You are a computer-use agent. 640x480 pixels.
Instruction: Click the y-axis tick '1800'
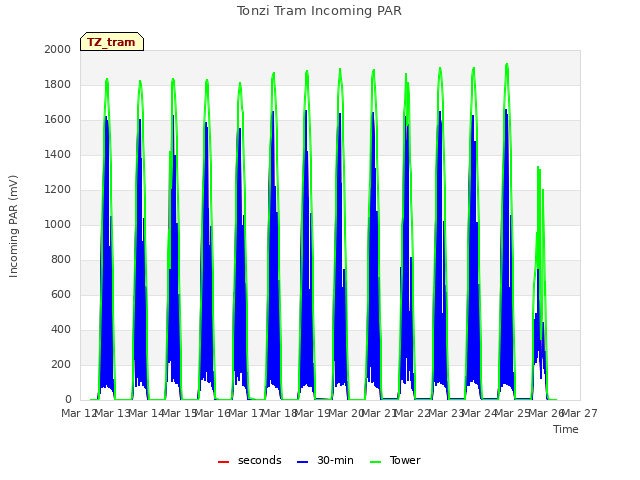(58, 85)
